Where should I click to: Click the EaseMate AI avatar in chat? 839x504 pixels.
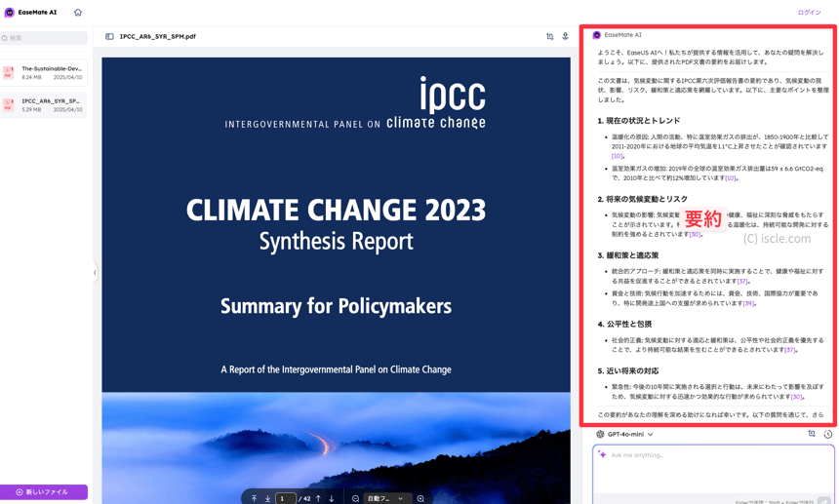click(x=597, y=35)
